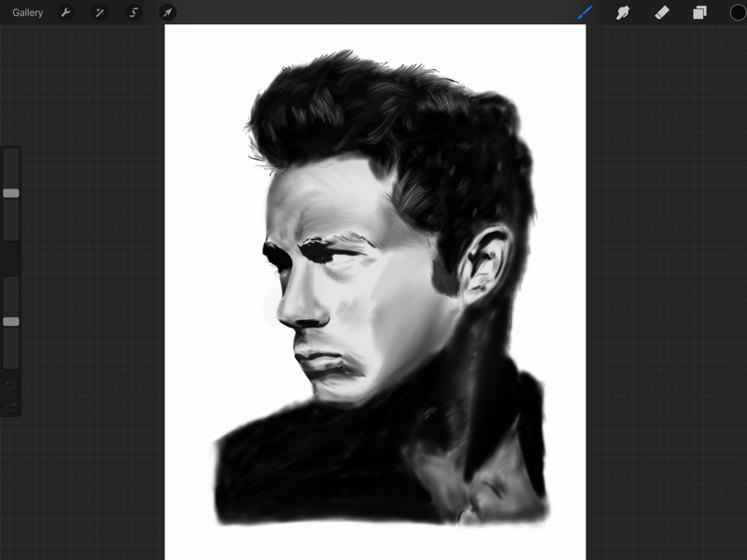Select the Smudge tool
This screenshot has width=747, height=560.
[x=623, y=13]
